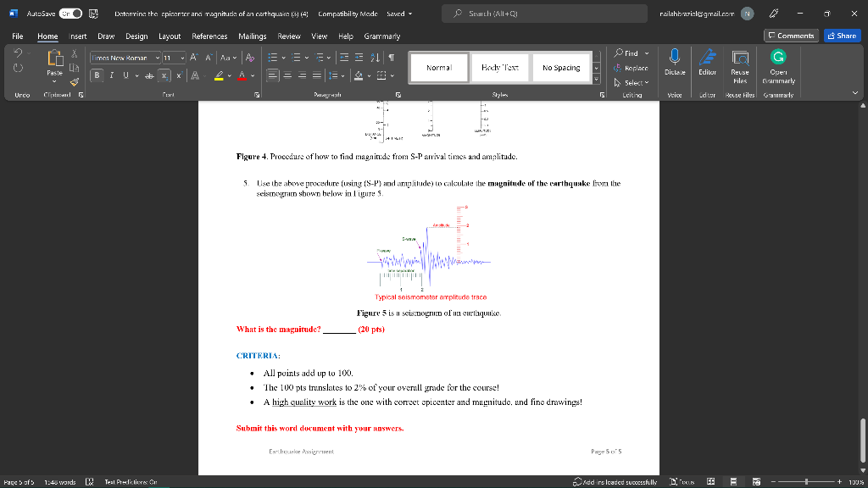Viewport: 868px width, 488px height.
Task: Click the Focus mode button
Action: tap(682, 482)
